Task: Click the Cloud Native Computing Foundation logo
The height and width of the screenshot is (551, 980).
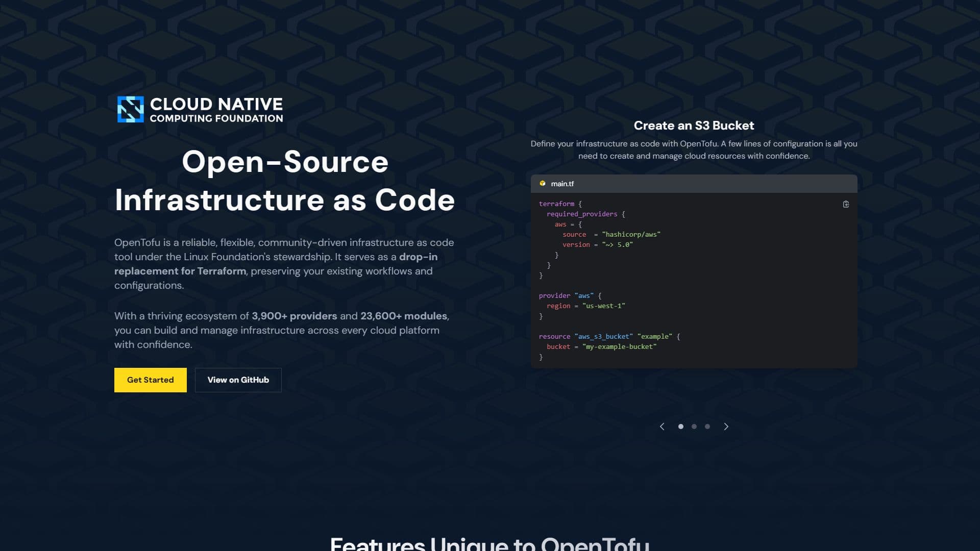Action: click(x=200, y=110)
